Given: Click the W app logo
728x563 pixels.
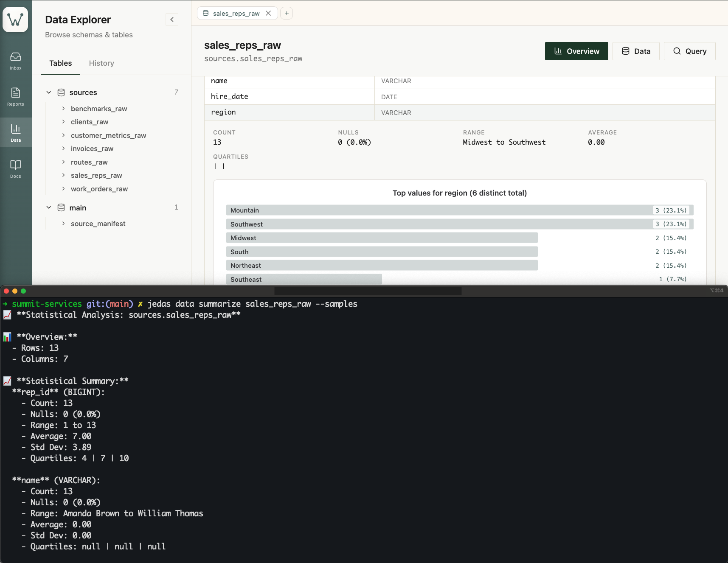Looking at the screenshot, I should coord(15,20).
